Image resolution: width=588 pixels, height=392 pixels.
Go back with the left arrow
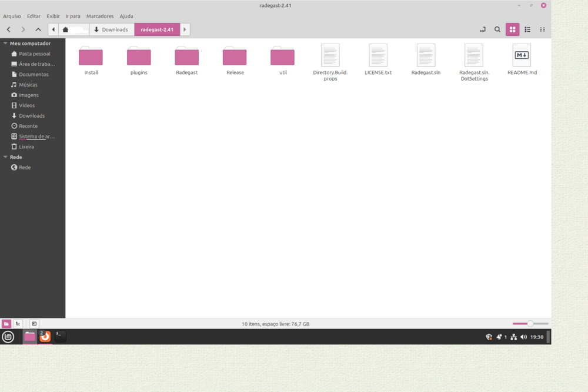(x=9, y=29)
